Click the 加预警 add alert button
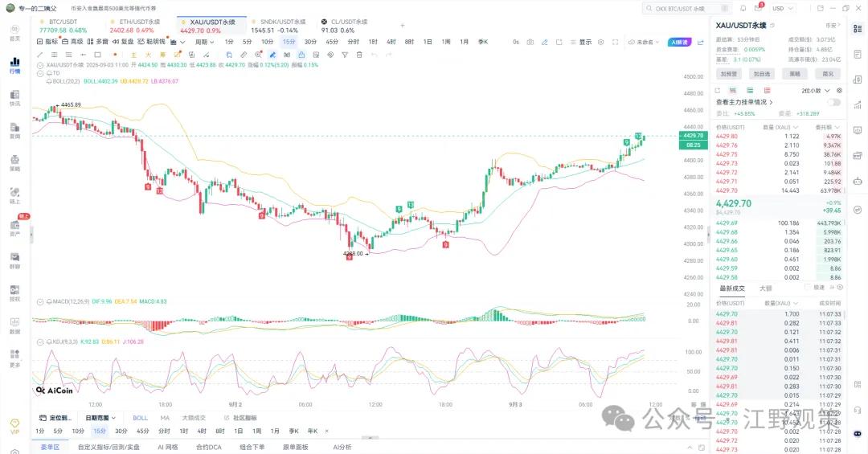The width and height of the screenshot is (868, 454). click(729, 74)
